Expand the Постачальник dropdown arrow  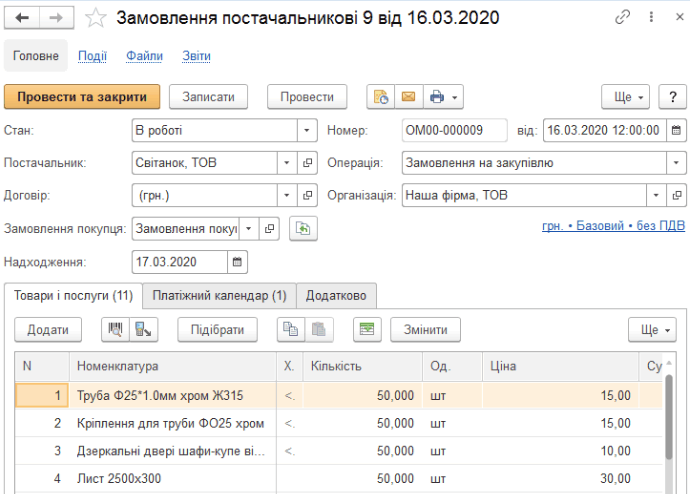287,163
